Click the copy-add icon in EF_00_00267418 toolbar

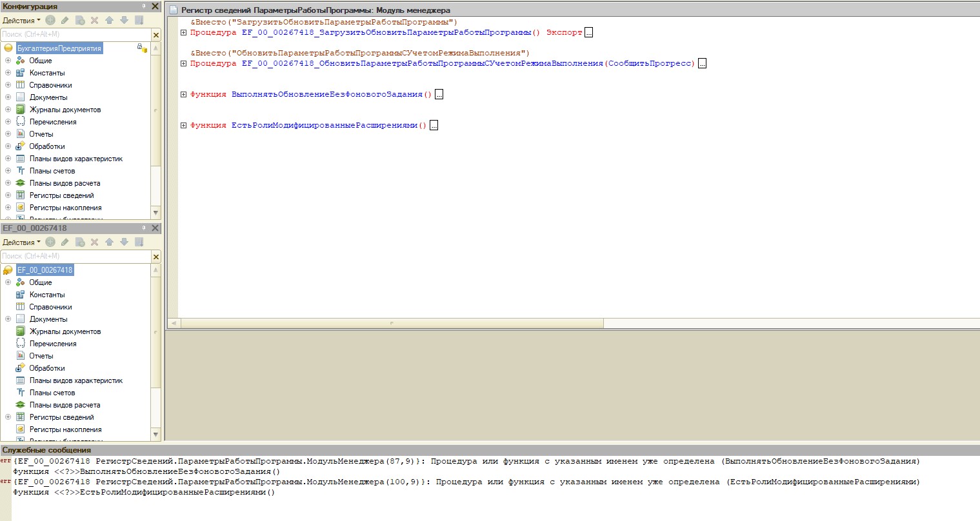[x=80, y=242]
